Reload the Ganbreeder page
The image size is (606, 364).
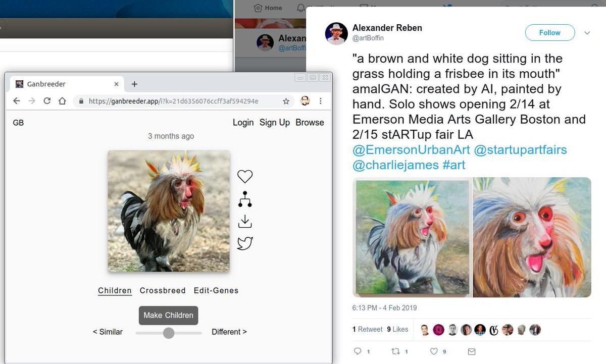pos(47,101)
